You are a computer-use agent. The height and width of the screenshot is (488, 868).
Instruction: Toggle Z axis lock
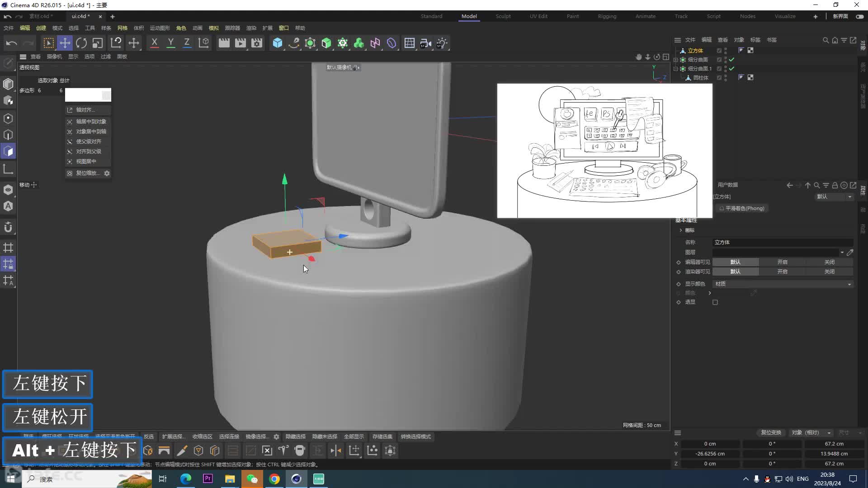(187, 43)
